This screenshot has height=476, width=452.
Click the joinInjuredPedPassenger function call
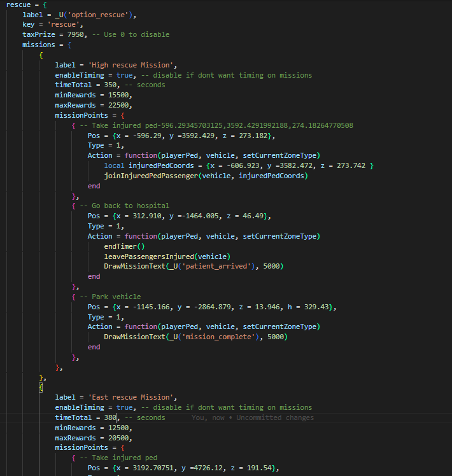[x=206, y=176]
